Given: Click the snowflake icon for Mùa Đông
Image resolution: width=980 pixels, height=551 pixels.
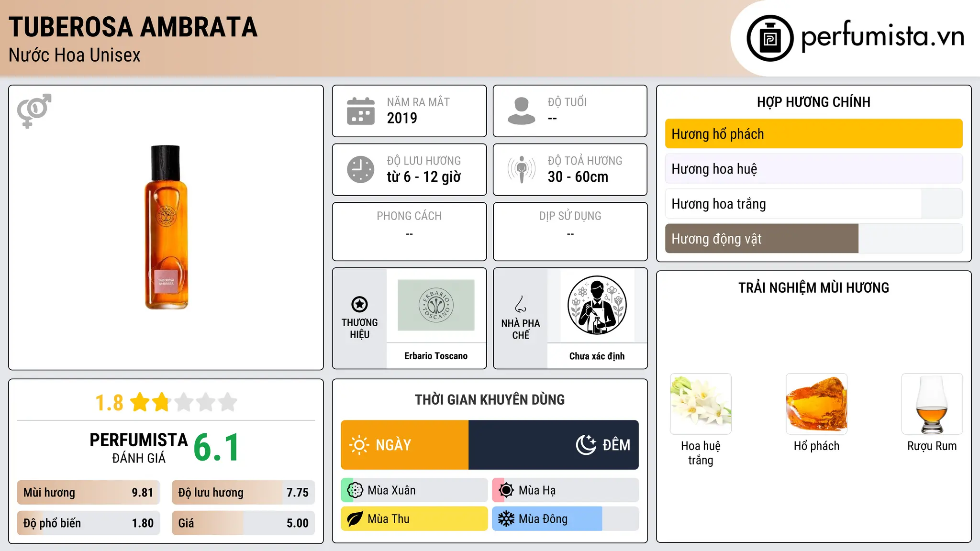Looking at the screenshot, I should pos(506,519).
